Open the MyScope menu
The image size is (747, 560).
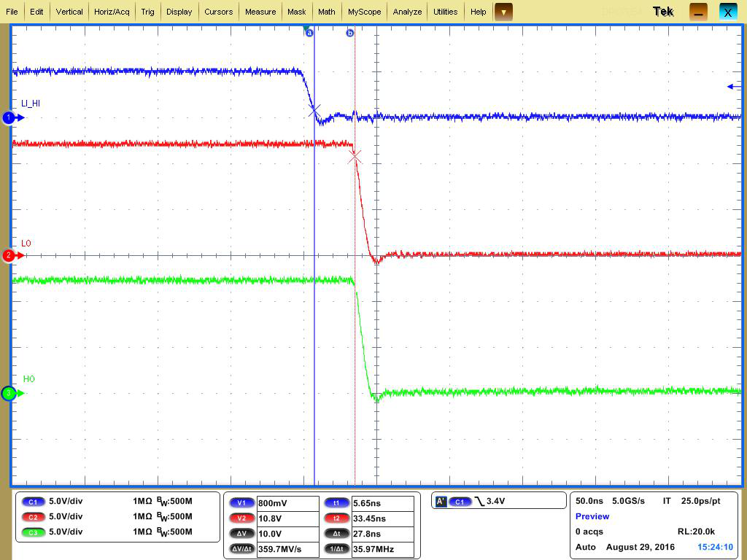(x=364, y=11)
